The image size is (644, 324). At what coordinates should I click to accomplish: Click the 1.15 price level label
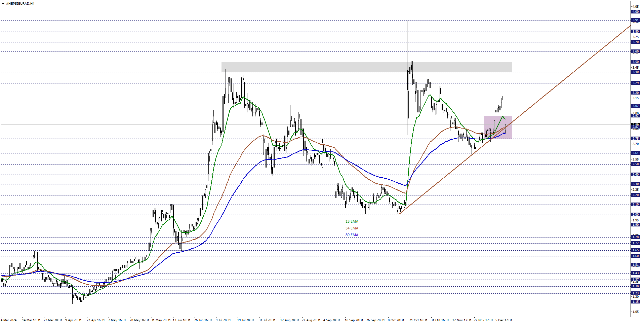pos(635,302)
